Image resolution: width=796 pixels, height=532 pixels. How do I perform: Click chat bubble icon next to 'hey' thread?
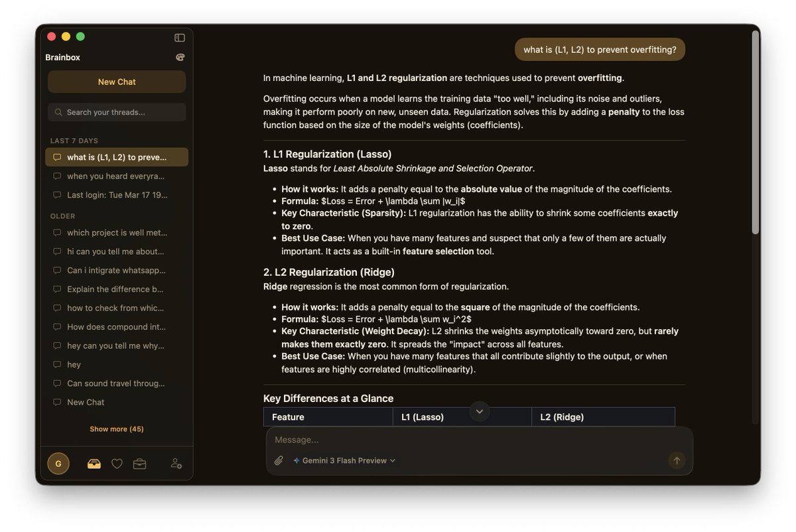(57, 365)
